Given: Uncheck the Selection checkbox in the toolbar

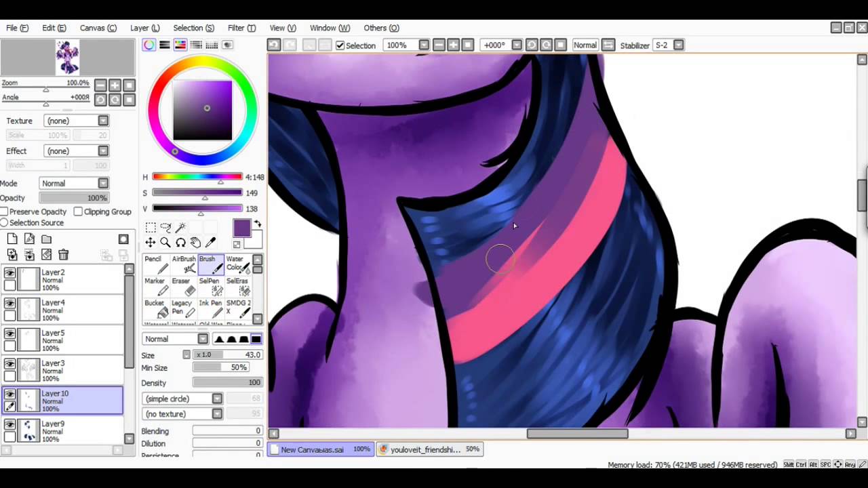Looking at the screenshot, I should (340, 45).
